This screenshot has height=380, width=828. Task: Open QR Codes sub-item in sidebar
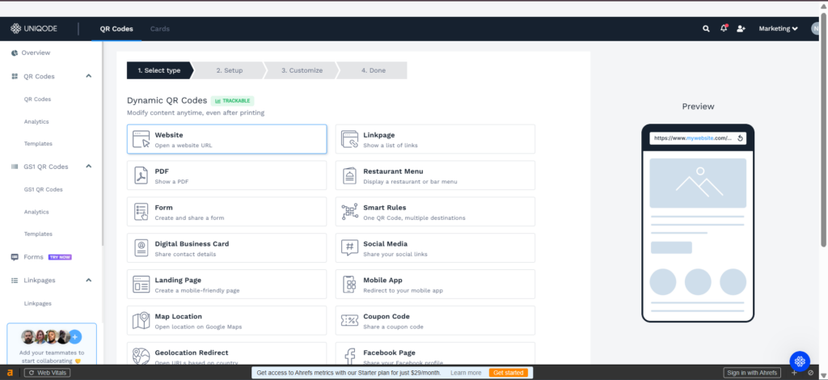37,99
